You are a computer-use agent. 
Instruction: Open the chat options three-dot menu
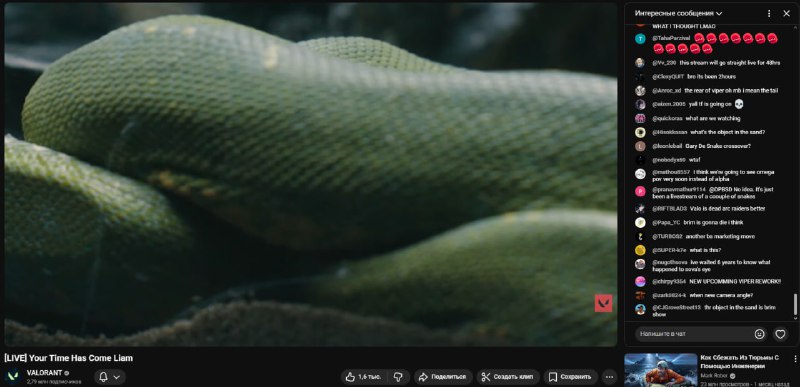click(x=769, y=14)
